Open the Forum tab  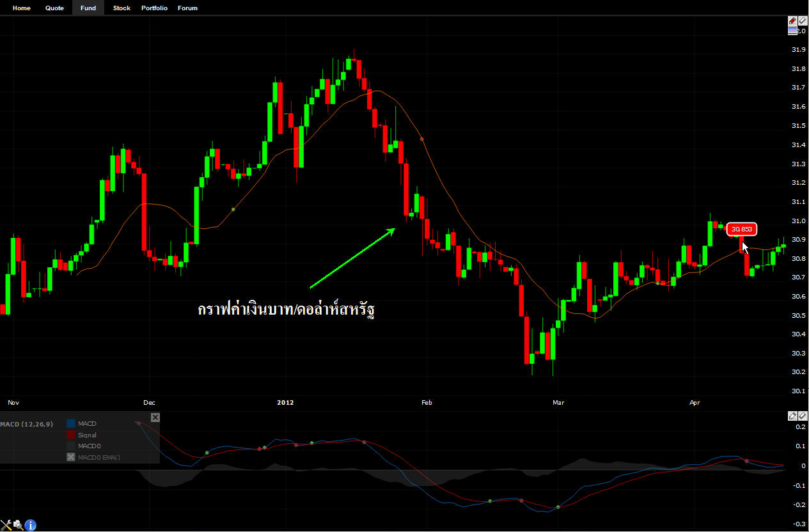pyautogui.click(x=187, y=8)
